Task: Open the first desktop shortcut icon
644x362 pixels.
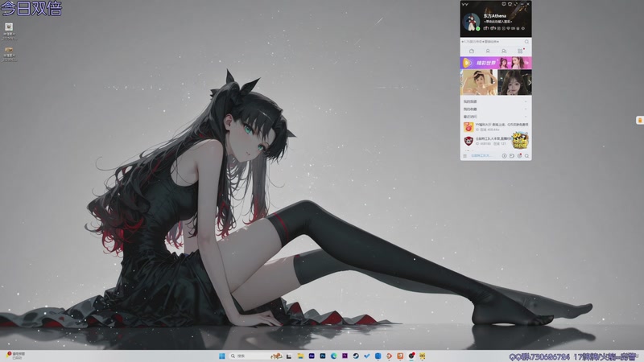Action: pos(9,31)
